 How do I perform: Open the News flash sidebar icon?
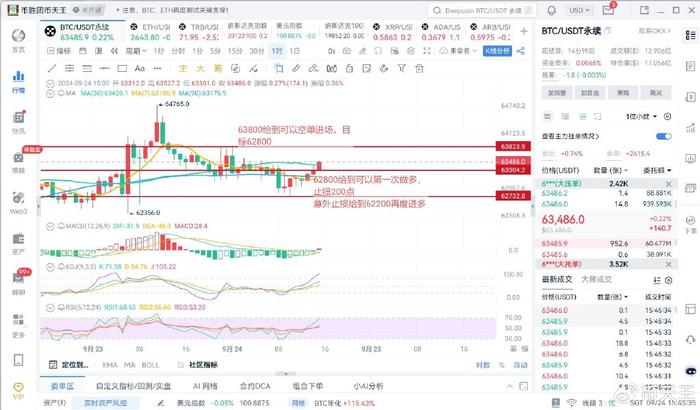(x=18, y=117)
